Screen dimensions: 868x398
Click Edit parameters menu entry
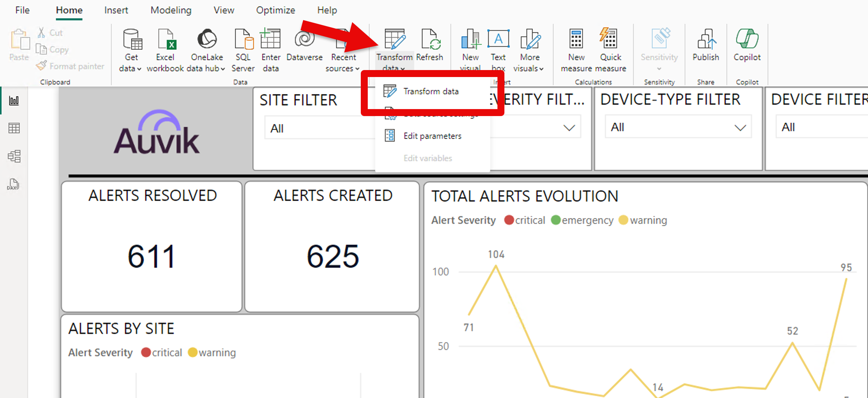(432, 136)
